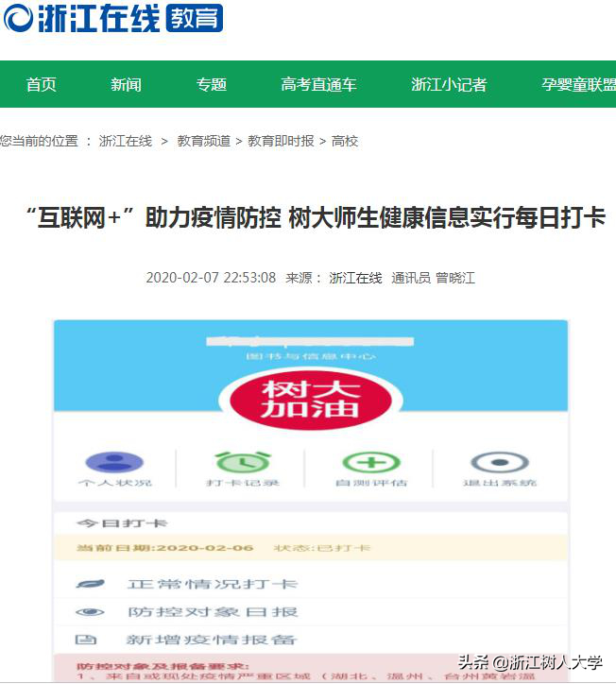Click the 浙江在线 source link under title
Viewport: 616px width, 684px height.
coord(355,278)
